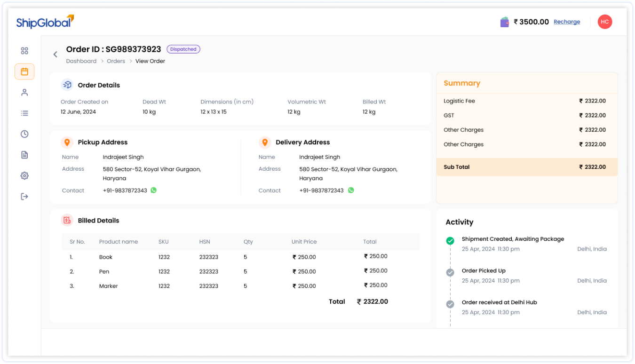
Task: Open the order history clock icon
Action: coord(24,134)
